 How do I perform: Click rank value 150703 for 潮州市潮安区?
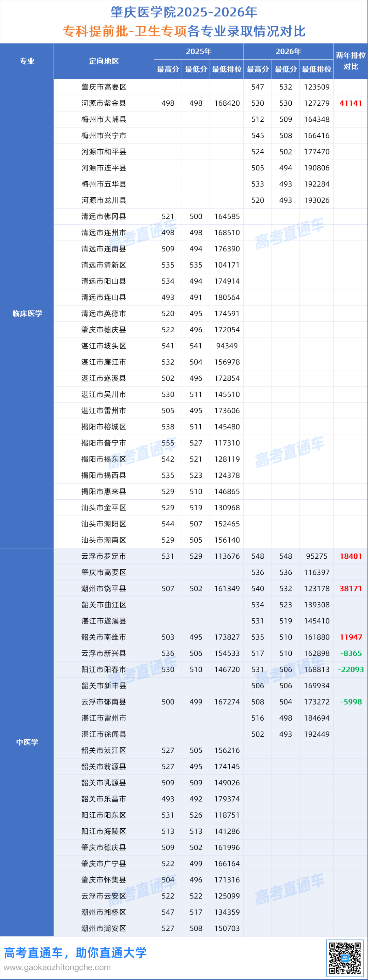227,928
